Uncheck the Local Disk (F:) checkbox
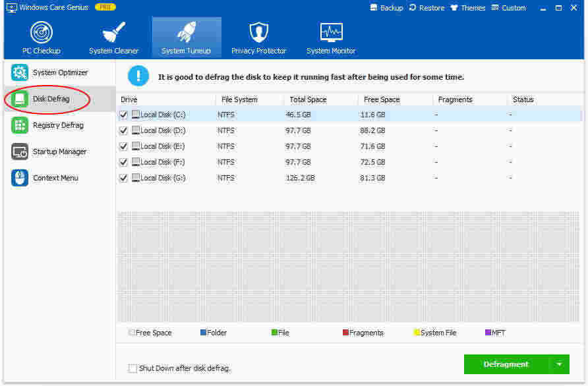This screenshot has width=588, height=386. [x=123, y=162]
